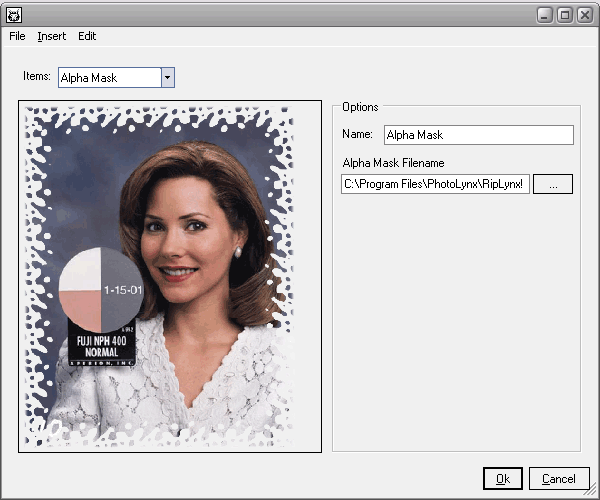Select the Alpha Mask text in Items combo box

click(107, 77)
